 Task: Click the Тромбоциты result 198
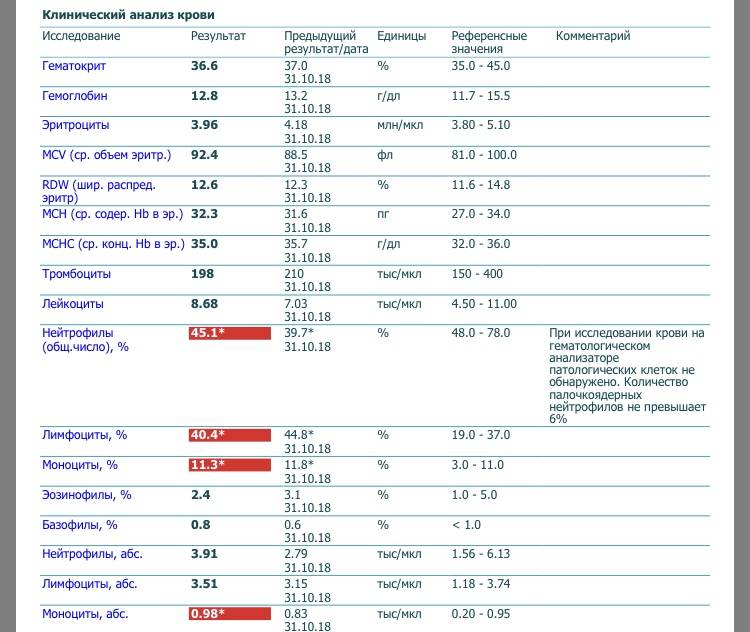click(202, 274)
